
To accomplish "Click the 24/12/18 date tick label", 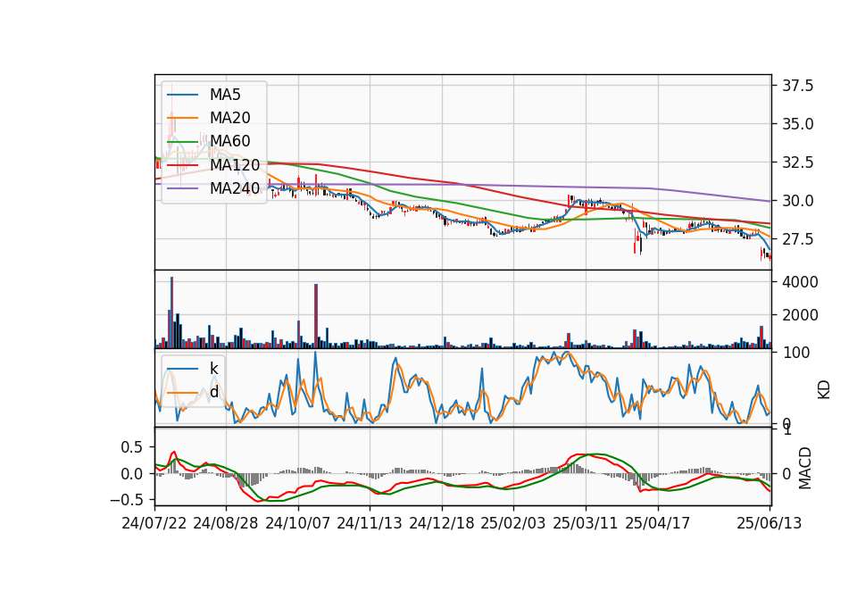I will coord(442,523).
